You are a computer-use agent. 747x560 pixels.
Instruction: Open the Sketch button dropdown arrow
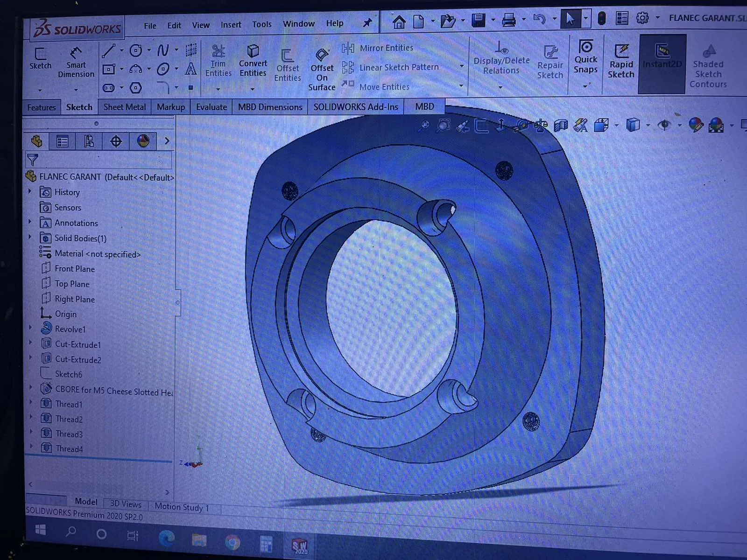point(40,90)
